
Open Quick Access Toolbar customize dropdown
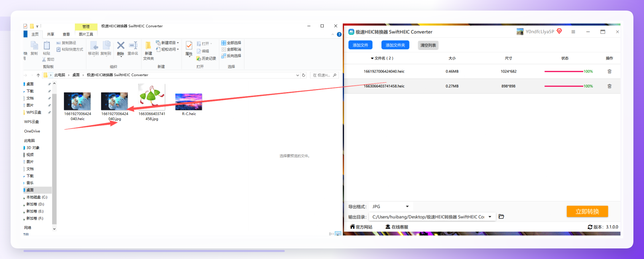tap(37, 26)
